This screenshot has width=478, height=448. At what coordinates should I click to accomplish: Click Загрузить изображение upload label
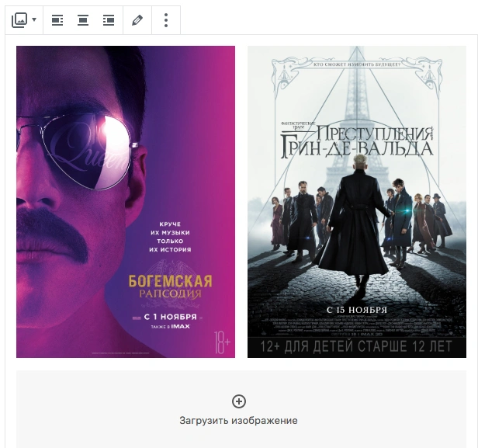click(238, 421)
